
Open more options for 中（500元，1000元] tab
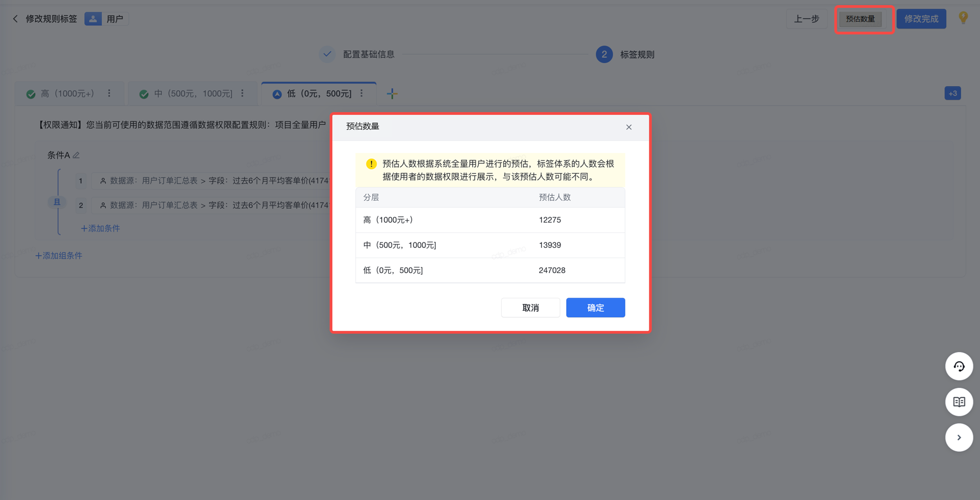pos(243,94)
